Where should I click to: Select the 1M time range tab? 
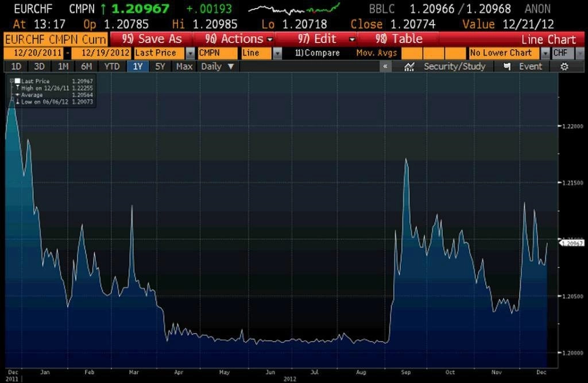tap(63, 67)
